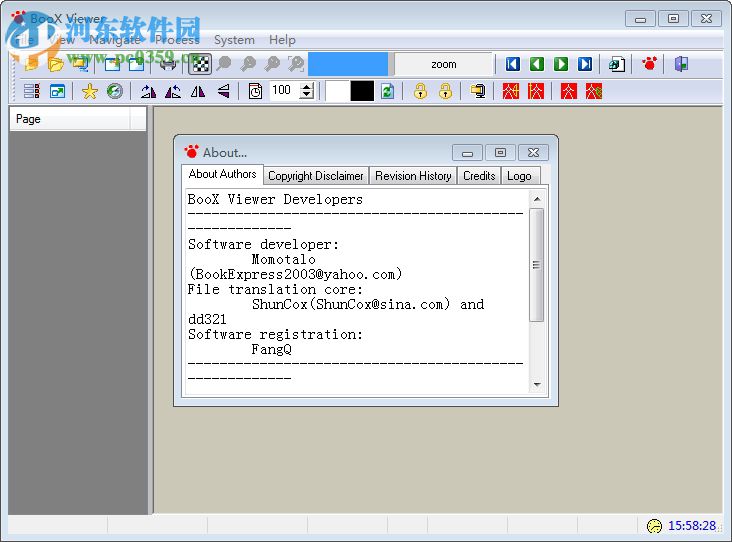Switch to the Copyright Disclaimer tab
Image resolution: width=732 pixels, height=542 pixels.
[316, 176]
